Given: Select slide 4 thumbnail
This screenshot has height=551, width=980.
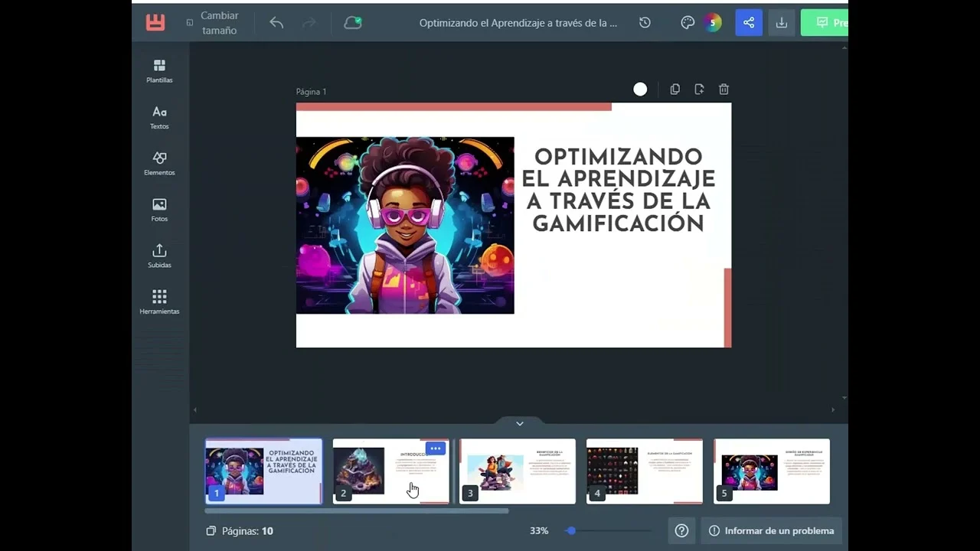Looking at the screenshot, I should click(644, 471).
